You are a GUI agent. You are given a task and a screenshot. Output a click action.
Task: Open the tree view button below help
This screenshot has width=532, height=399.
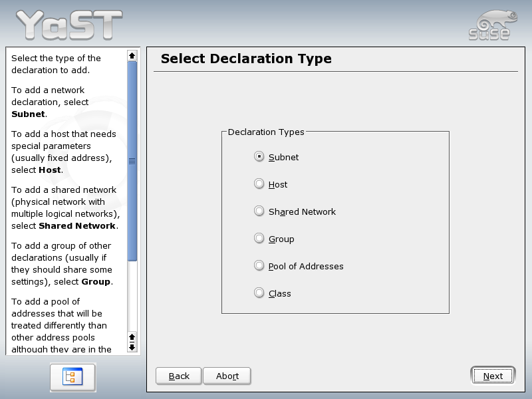72,377
